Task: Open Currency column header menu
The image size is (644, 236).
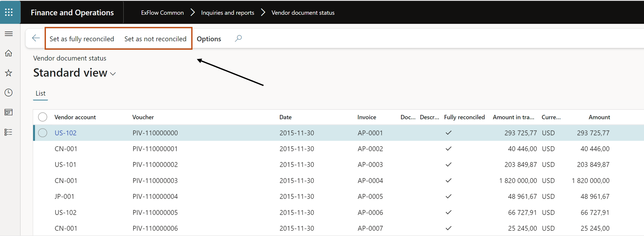Action: pyautogui.click(x=551, y=117)
